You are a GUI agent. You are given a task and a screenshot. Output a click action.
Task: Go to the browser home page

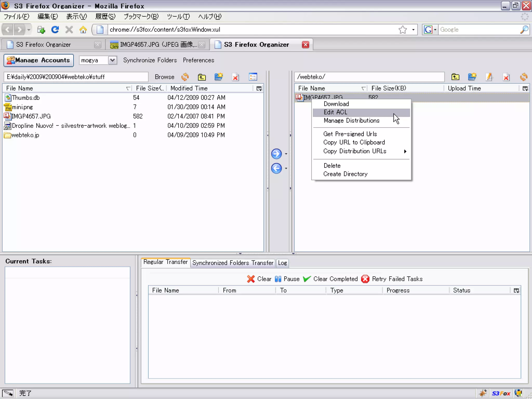(x=83, y=30)
